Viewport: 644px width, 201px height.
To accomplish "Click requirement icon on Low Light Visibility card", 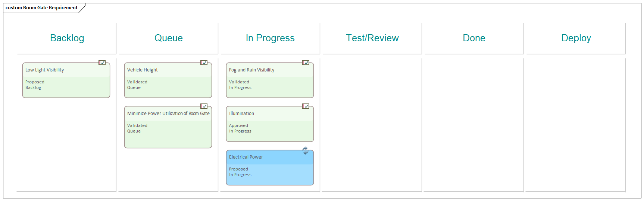I will [x=102, y=63].
